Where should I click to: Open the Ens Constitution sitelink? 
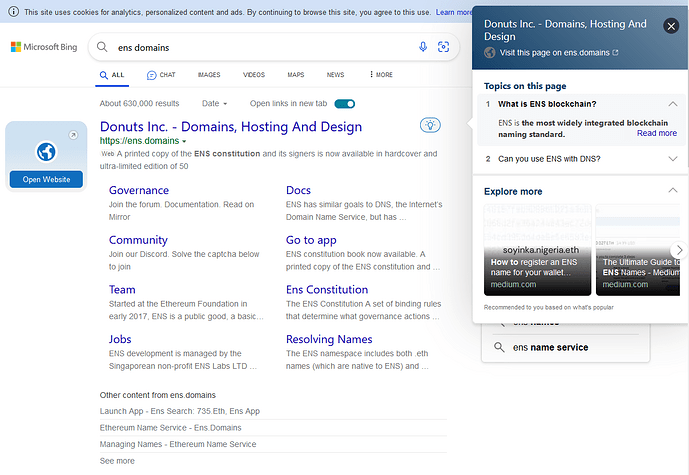tap(327, 290)
